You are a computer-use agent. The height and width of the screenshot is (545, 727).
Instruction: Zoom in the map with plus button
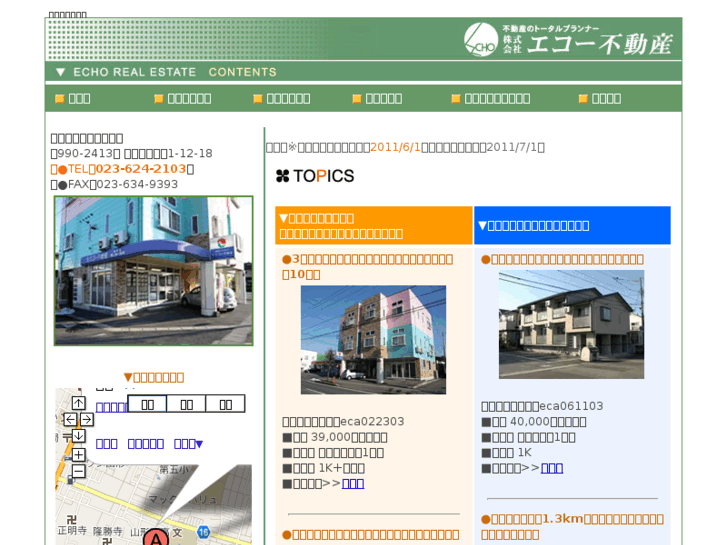pyautogui.click(x=78, y=455)
